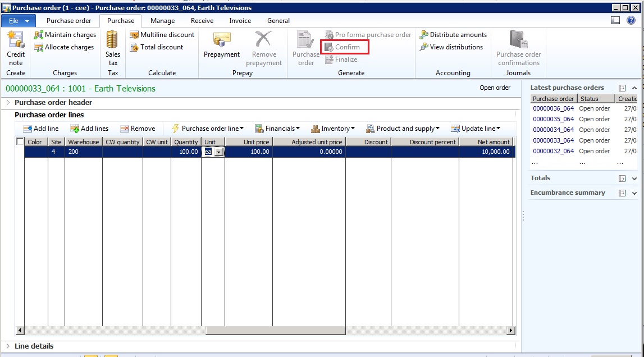Viewport: 644px width, 357px height.
Task: Open the Unit field dropdown arrow
Action: coord(218,152)
